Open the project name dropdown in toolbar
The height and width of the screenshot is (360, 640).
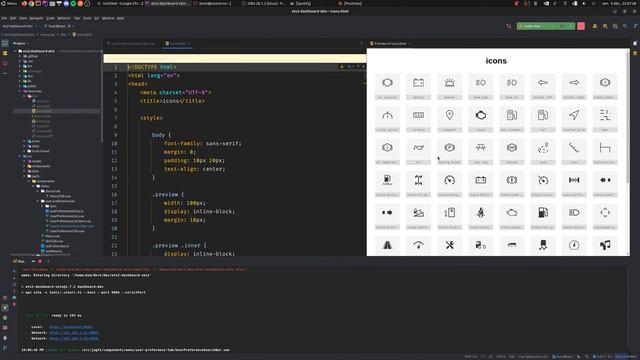19,26
